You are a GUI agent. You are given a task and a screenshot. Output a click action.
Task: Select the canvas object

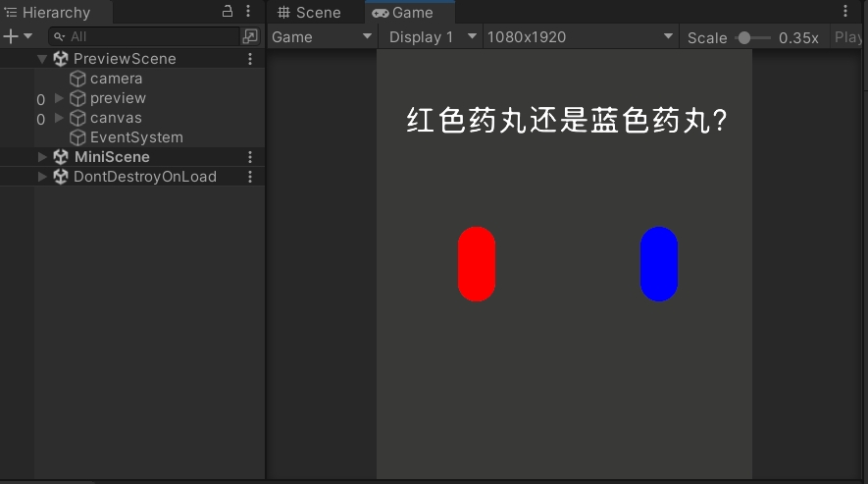click(116, 118)
